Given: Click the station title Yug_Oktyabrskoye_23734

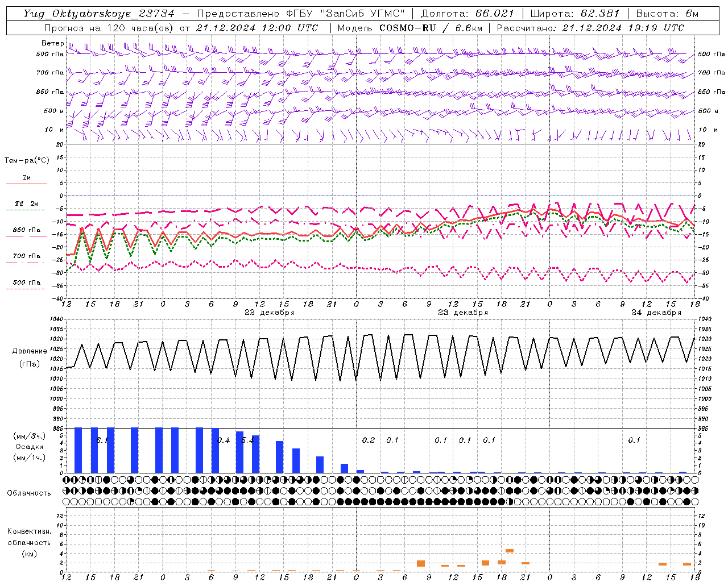Looking at the screenshot, I should point(99,14).
